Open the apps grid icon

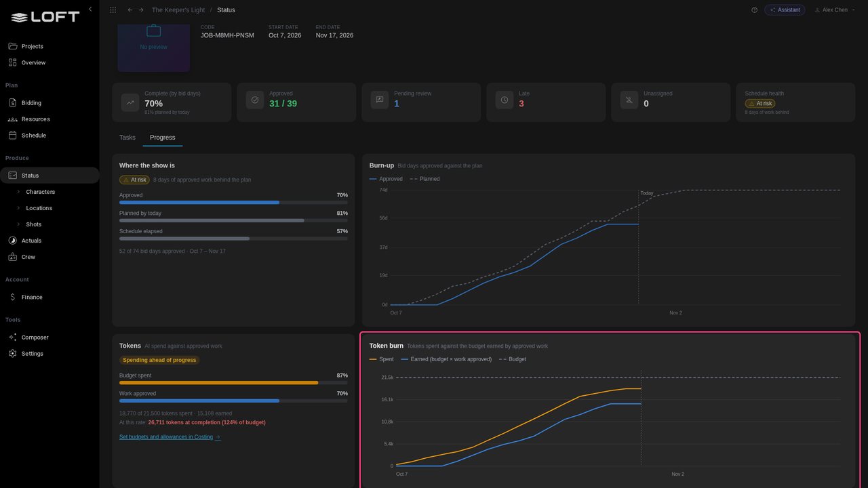(113, 10)
